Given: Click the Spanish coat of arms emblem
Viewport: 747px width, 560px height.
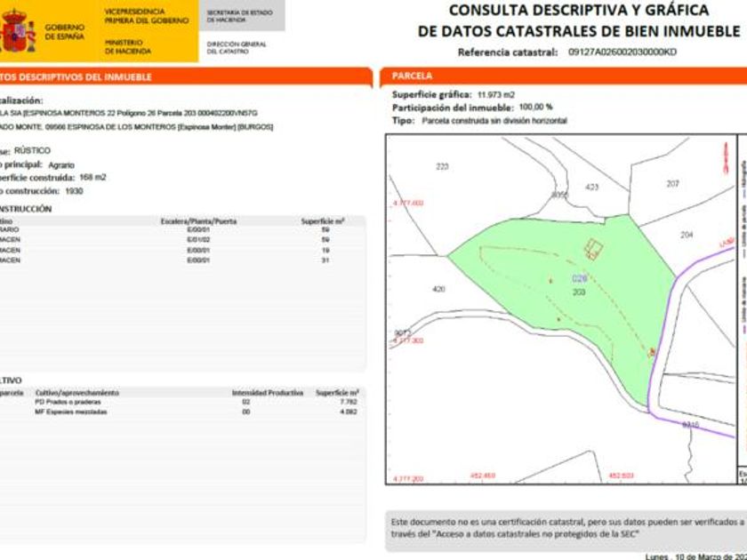Looking at the screenshot, I should pyautogui.click(x=18, y=31).
